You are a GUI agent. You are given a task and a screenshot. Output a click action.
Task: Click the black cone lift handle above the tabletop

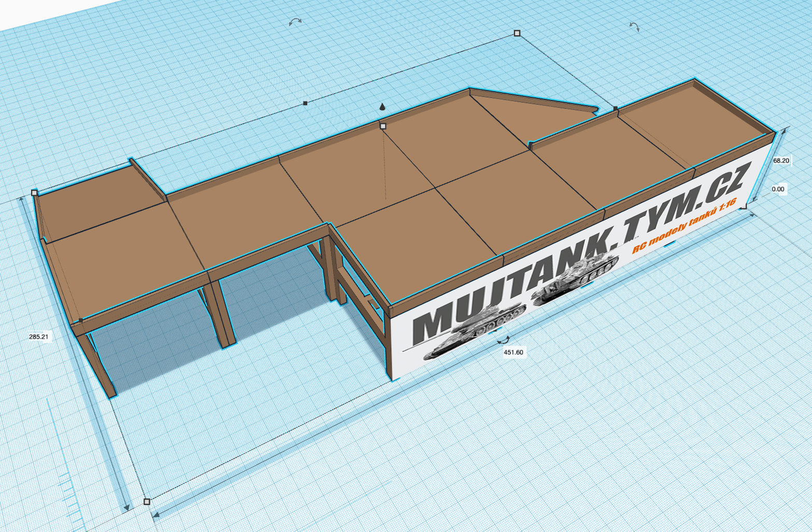tap(382, 107)
